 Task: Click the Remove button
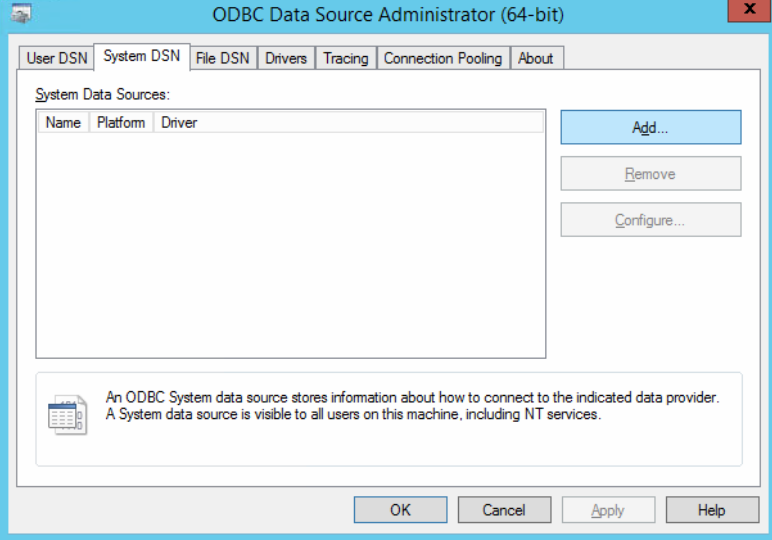click(x=650, y=174)
